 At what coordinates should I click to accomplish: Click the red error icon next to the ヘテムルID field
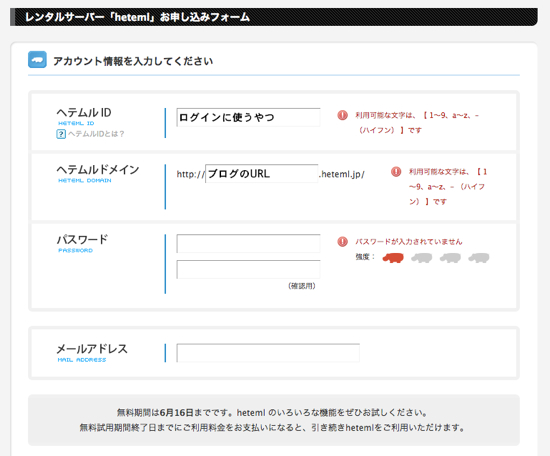point(342,115)
